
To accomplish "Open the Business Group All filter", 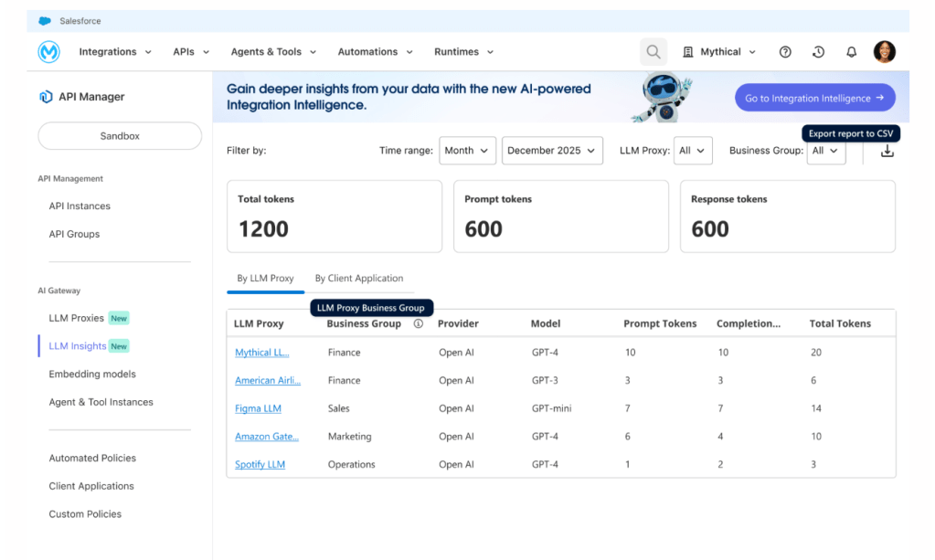I will pos(826,151).
